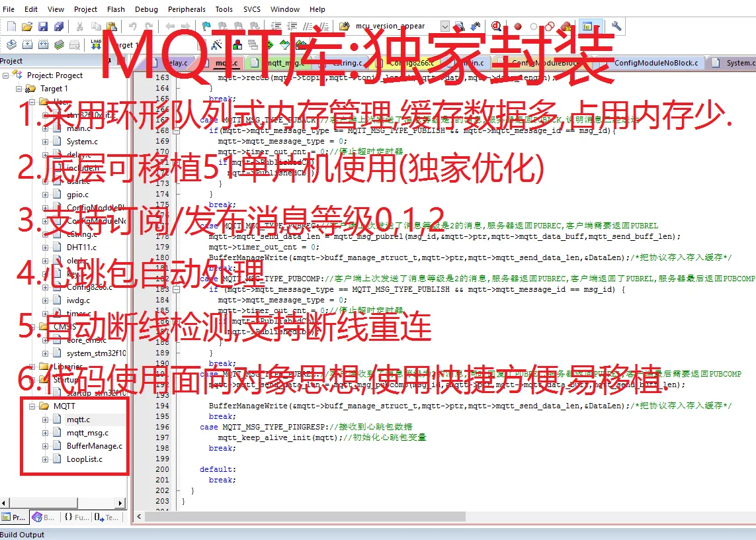
Task: Show Templates tab in project pane
Action: click(x=106, y=517)
